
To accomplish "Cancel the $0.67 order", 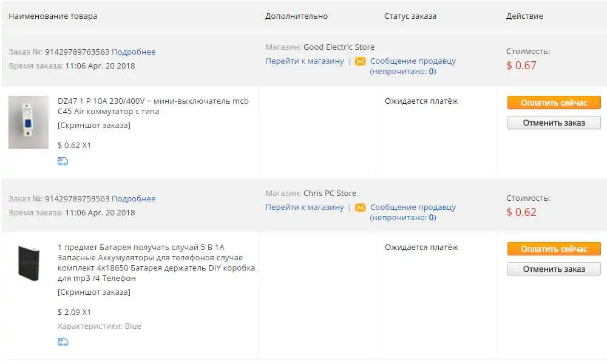I will [554, 123].
